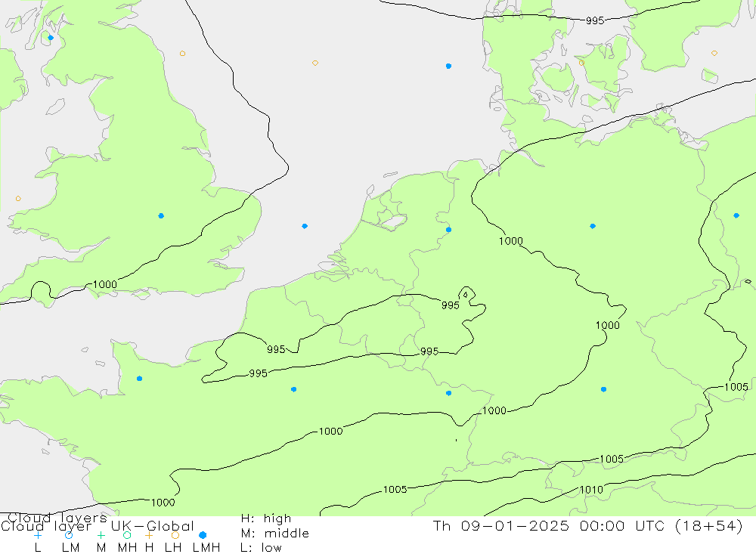Select the blue dot over northern France below 995 label
Viewport: 756px width, 554px height.
(x=293, y=389)
